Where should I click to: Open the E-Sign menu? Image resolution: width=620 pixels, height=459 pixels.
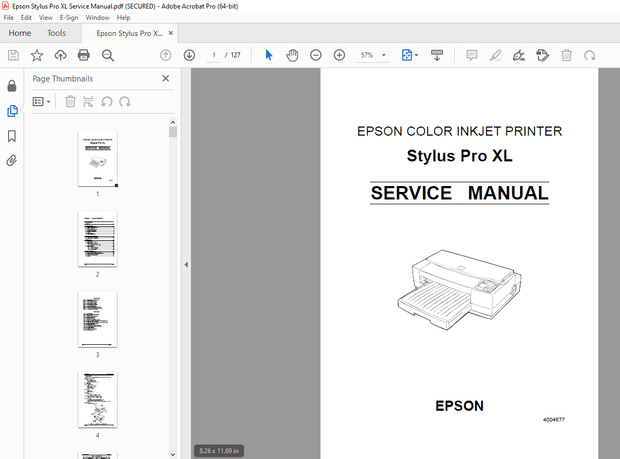coord(69,18)
